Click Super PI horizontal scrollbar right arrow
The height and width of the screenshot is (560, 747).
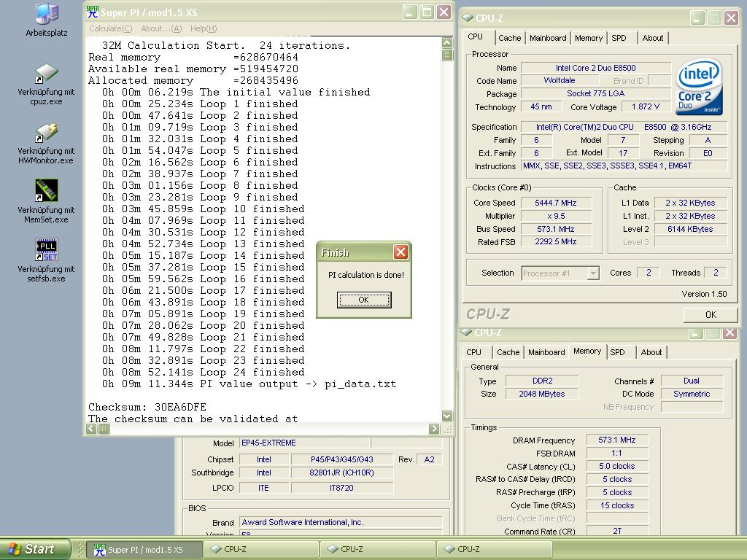(x=434, y=429)
